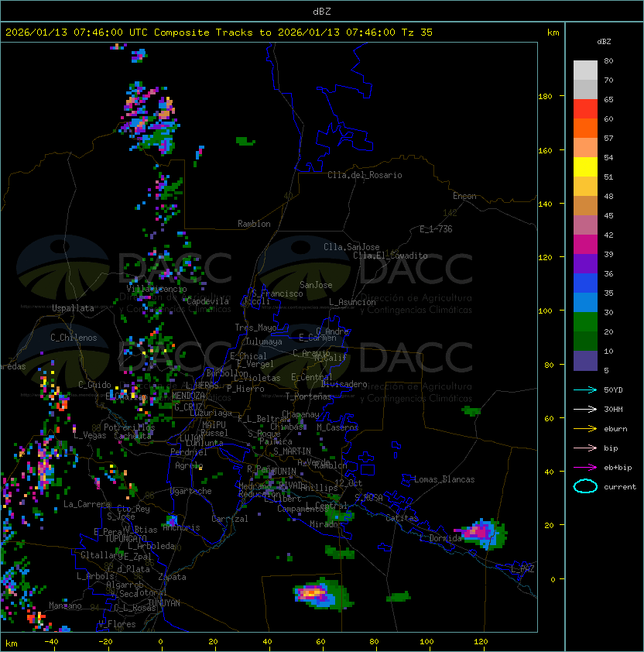Click the Clla.del_Rosario label
This screenshot has width=644, height=652.
point(365,175)
